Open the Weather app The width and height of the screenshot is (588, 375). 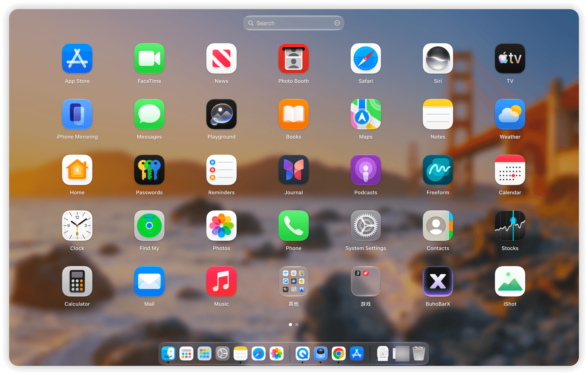click(x=510, y=114)
